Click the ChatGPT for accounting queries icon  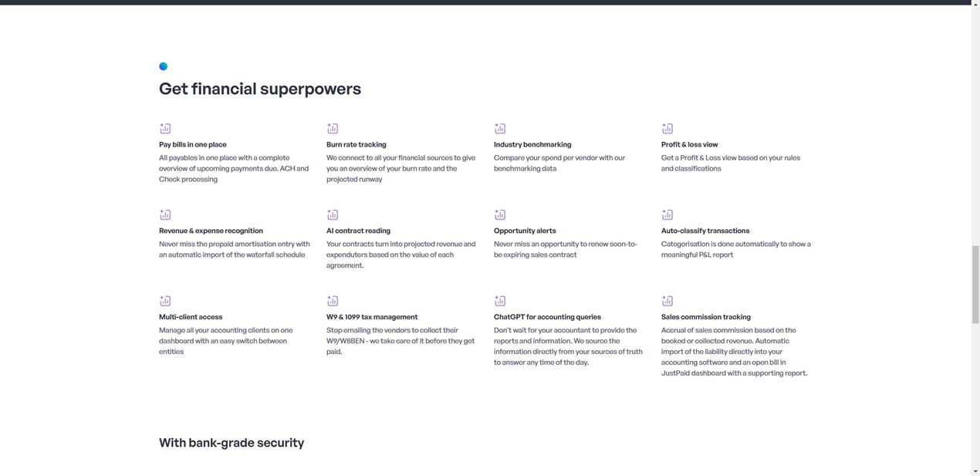point(500,301)
